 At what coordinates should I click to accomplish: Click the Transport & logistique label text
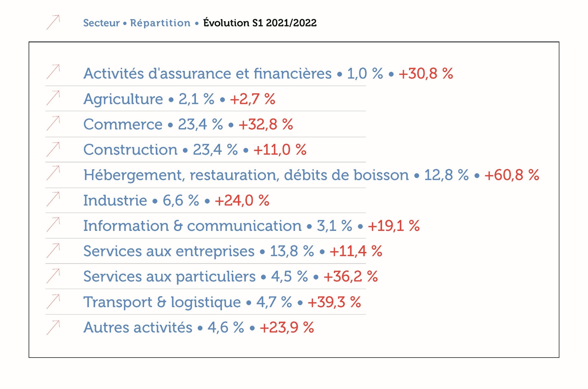click(x=162, y=302)
